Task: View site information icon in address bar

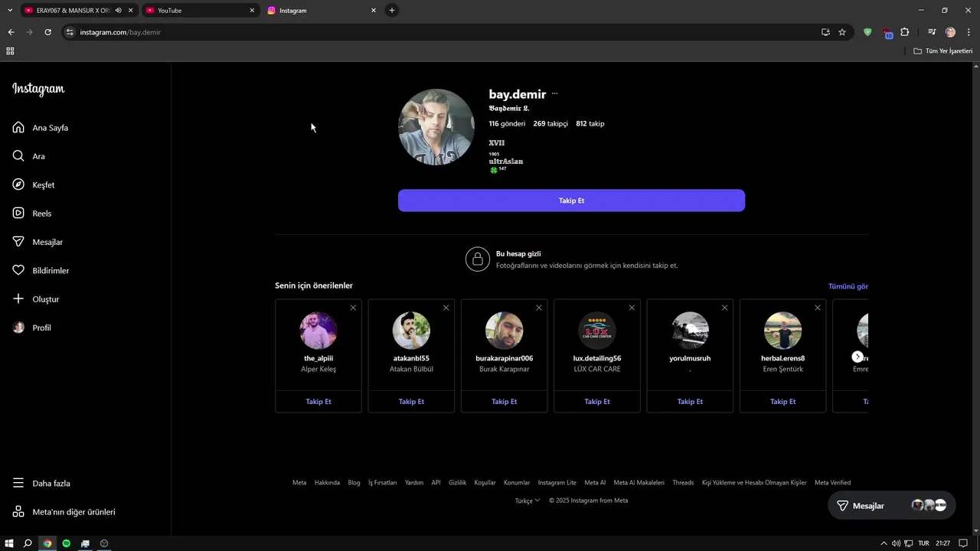Action: click(70, 32)
